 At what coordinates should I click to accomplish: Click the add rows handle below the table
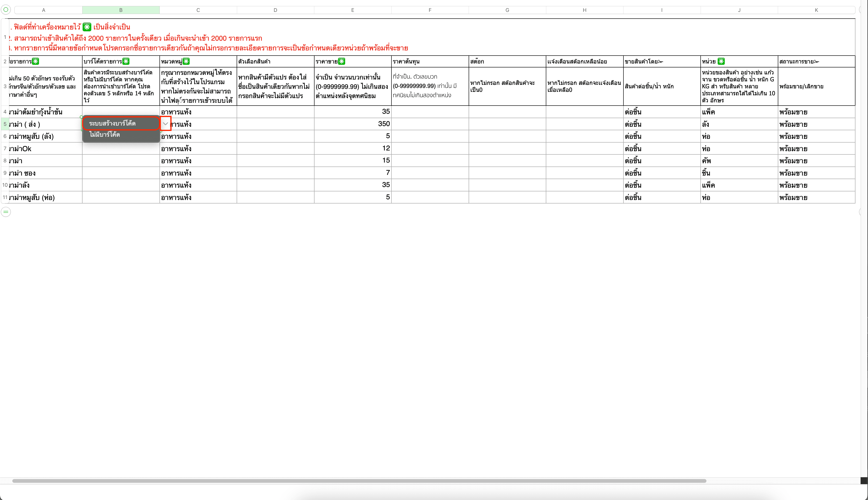coord(6,212)
